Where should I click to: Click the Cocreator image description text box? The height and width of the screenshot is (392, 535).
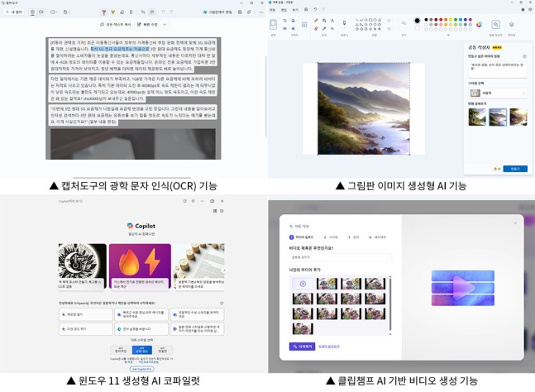pyautogui.click(x=498, y=69)
